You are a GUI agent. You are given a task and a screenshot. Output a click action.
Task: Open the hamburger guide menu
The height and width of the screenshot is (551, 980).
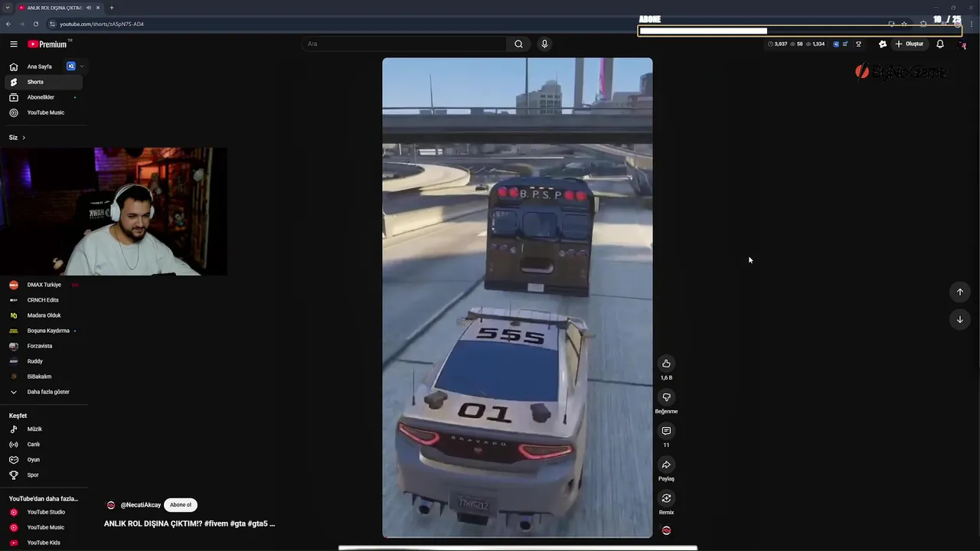[14, 44]
